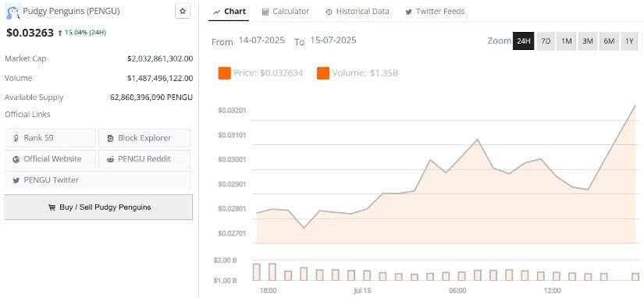Switch chart zoom to 3M
Viewport: 644px width, 298px height.
tap(587, 41)
